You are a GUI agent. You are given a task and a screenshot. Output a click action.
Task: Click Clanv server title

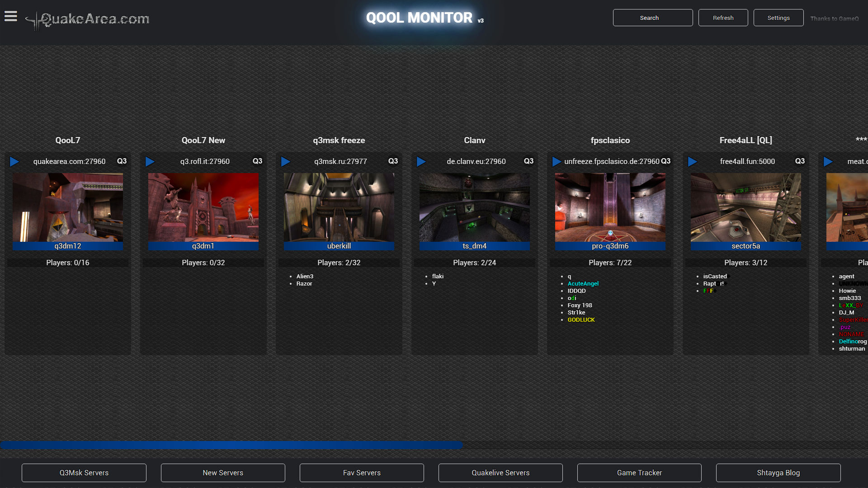(475, 141)
